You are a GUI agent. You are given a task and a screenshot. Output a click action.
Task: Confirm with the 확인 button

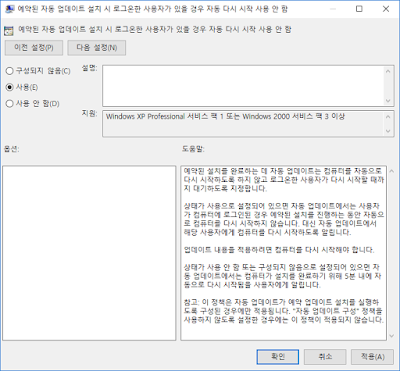pyautogui.click(x=278, y=357)
